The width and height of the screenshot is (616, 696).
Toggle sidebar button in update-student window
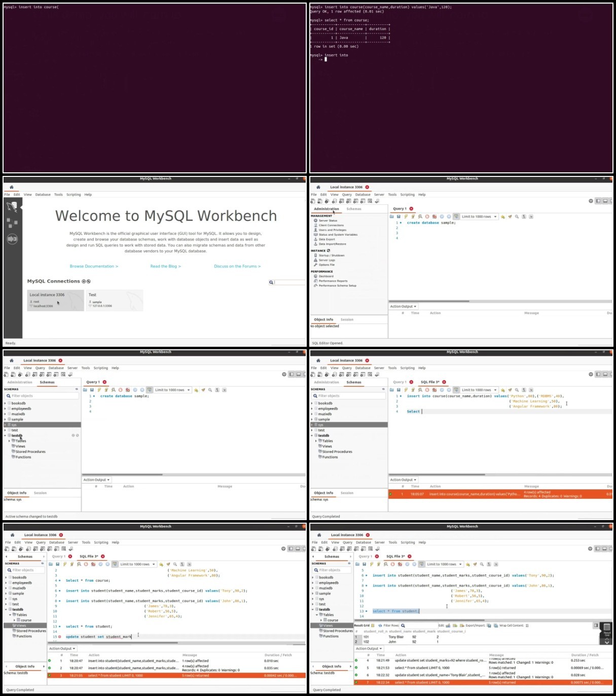pyautogui.click(x=291, y=548)
